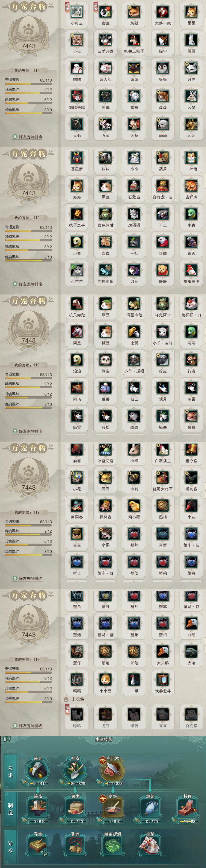
Task: Open the 铸造 forging craft icon
Action: coord(38,809)
